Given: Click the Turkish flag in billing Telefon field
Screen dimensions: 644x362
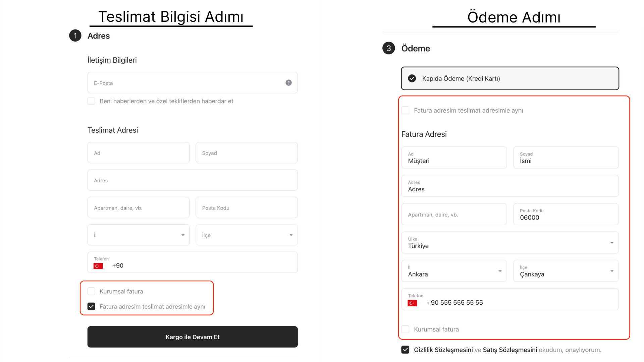Looking at the screenshot, I should click(412, 303).
